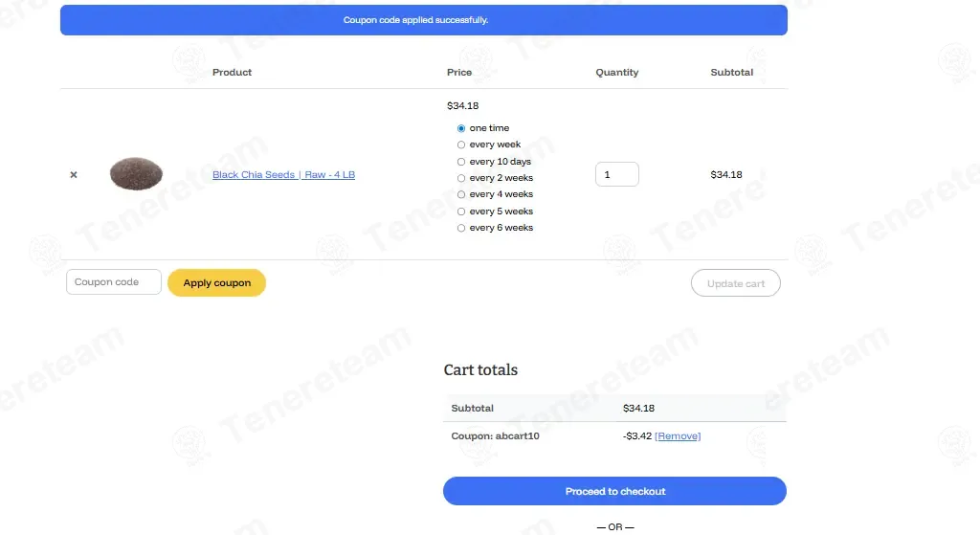Select every 5 weeks subscription
Screen dimensions: 980x535
[461, 212]
